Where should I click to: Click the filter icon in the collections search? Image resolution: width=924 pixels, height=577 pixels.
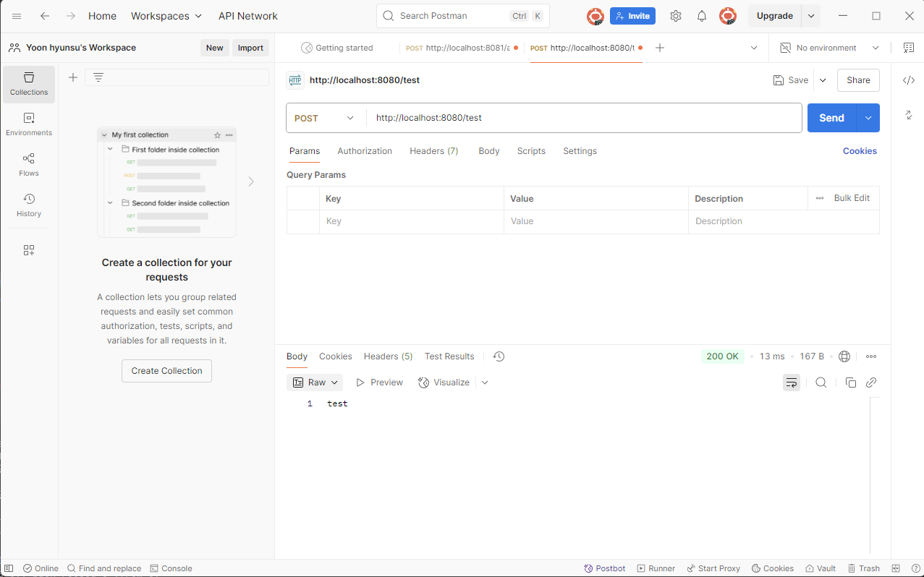98,77
